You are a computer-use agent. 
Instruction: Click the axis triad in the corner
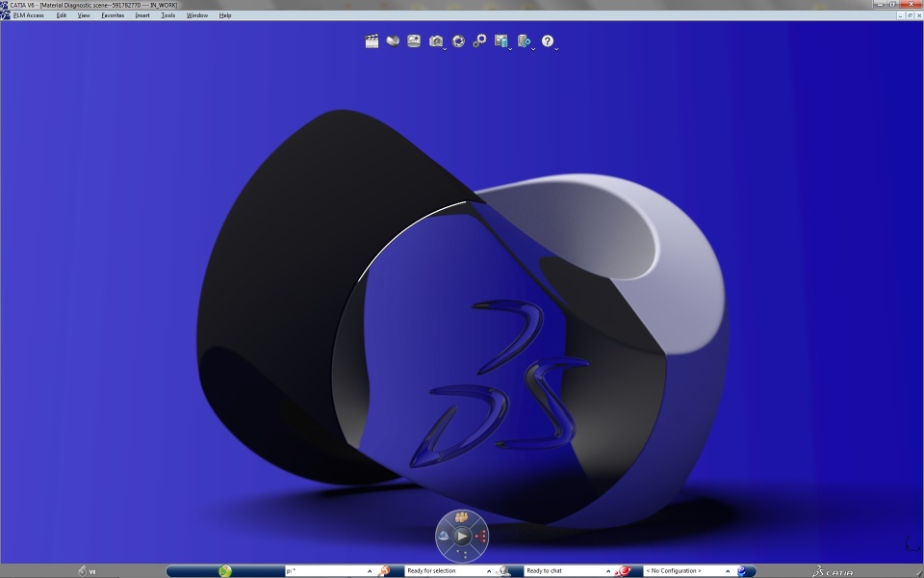(912, 543)
